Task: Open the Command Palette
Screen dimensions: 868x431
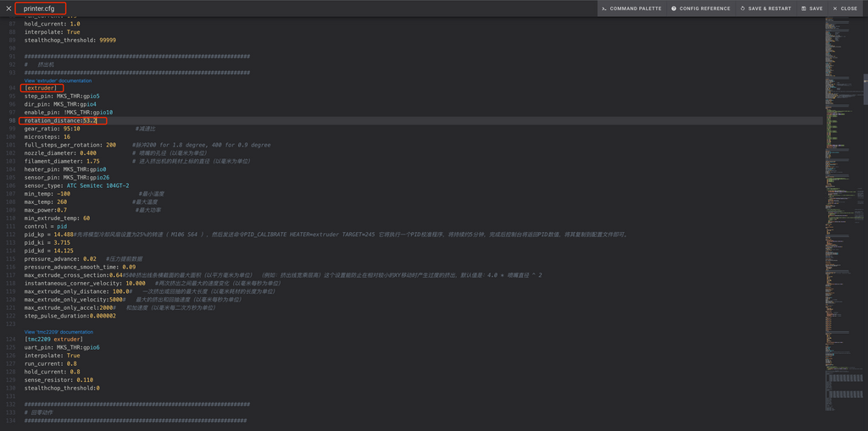Action: (x=631, y=8)
